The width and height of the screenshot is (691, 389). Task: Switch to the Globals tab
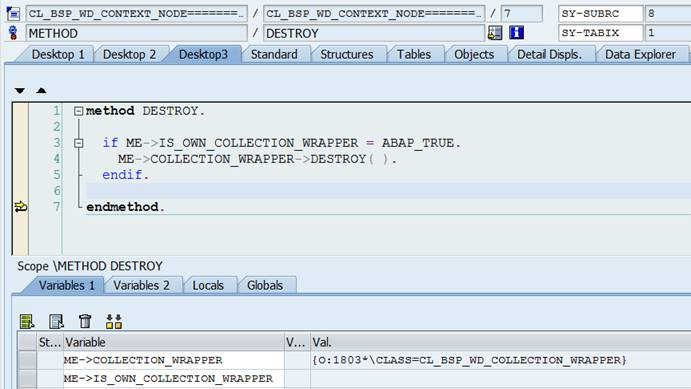(265, 285)
